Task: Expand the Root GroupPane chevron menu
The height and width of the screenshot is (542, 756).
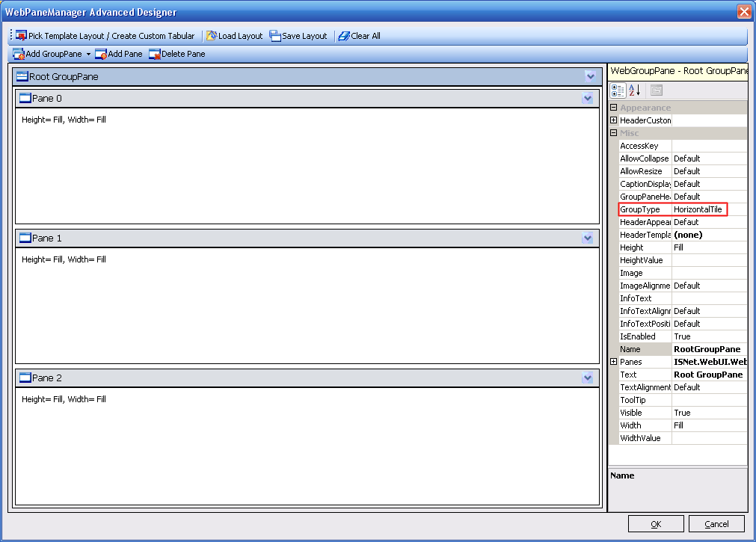Action: 591,76
